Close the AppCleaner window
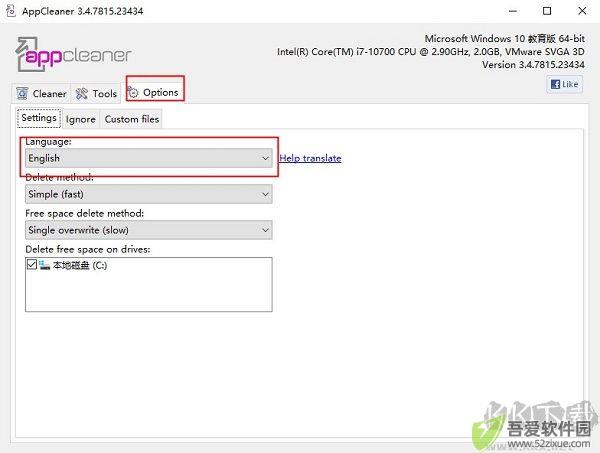The height and width of the screenshot is (453, 600). pyautogui.click(x=582, y=11)
